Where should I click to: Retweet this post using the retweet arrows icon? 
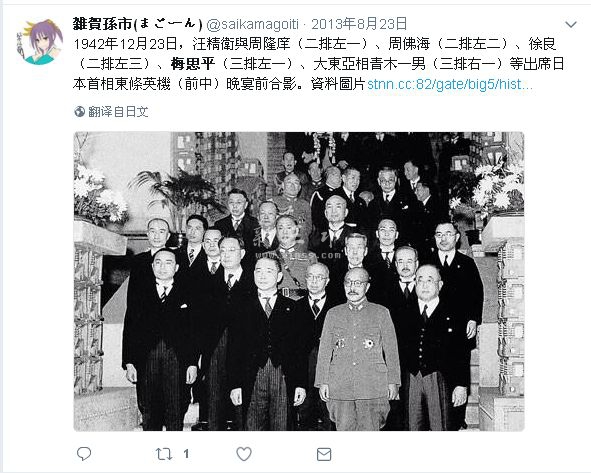164,454
